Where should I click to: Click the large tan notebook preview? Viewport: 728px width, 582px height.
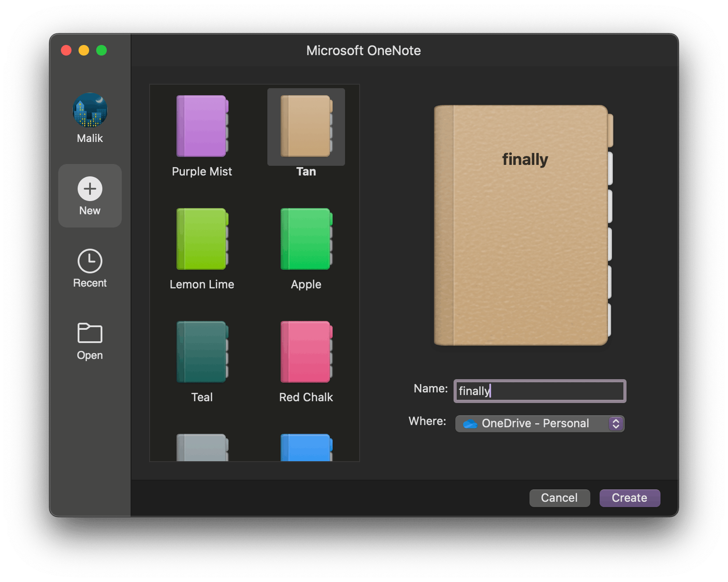pyautogui.click(x=524, y=225)
